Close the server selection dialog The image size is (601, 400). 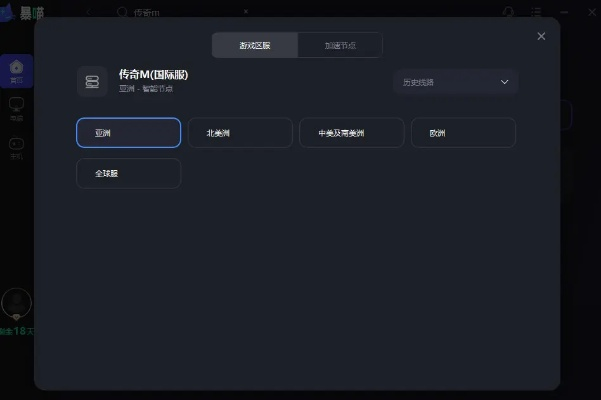pyautogui.click(x=541, y=36)
